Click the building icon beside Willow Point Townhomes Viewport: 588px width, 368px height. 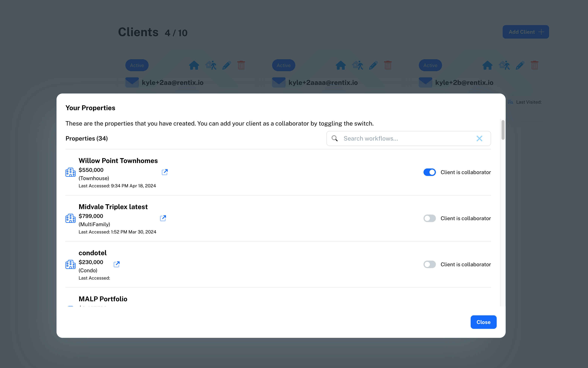pyautogui.click(x=71, y=172)
